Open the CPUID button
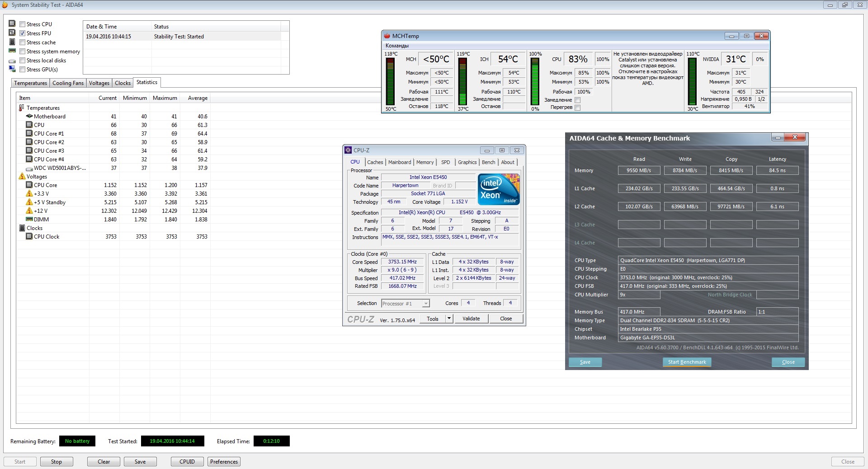The width and height of the screenshot is (868, 469). coord(187,462)
